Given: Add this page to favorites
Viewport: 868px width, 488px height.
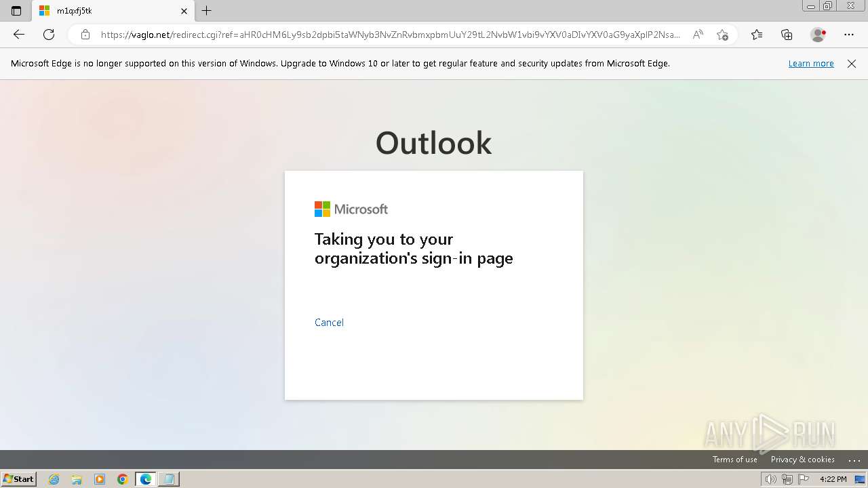Looking at the screenshot, I should (x=722, y=35).
